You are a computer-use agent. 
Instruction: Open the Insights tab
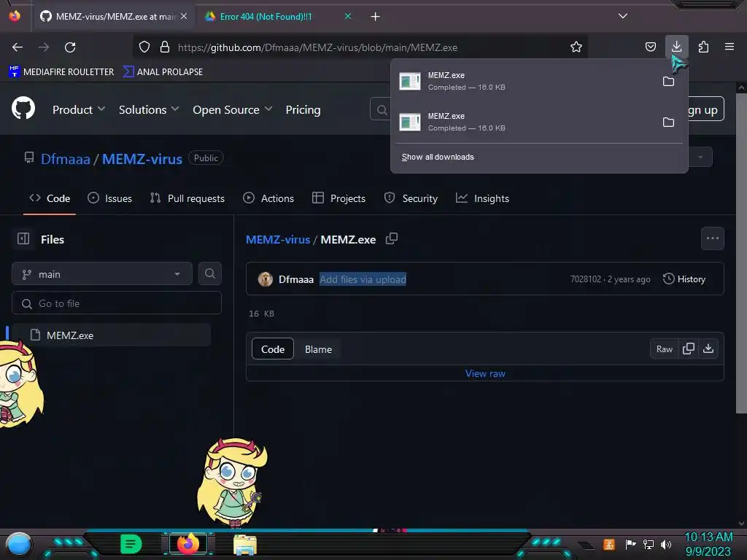(483, 198)
